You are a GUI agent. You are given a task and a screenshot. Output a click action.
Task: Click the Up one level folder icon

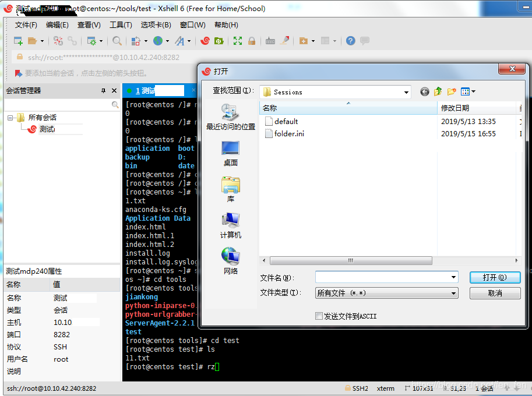[x=438, y=91]
